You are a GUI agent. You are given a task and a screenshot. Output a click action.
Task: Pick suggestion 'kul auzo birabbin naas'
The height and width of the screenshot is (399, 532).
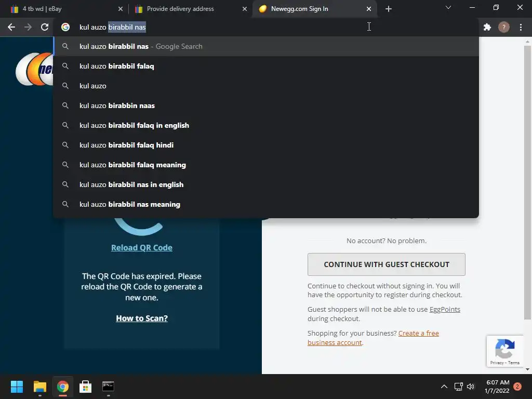[266, 105]
